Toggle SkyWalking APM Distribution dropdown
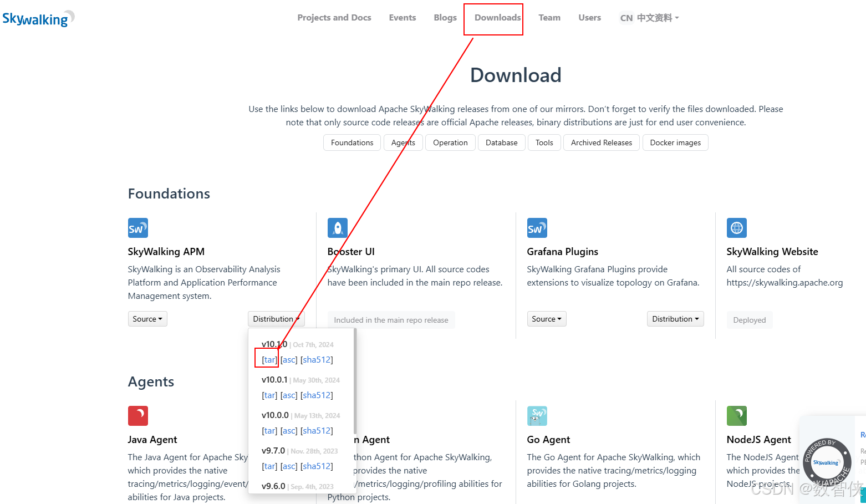 coord(276,319)
